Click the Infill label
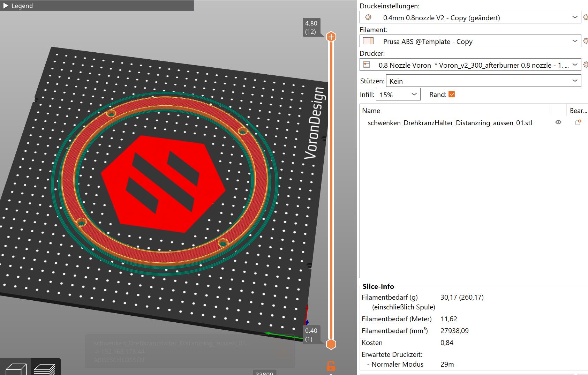588x375 pixels. (367, 95)
